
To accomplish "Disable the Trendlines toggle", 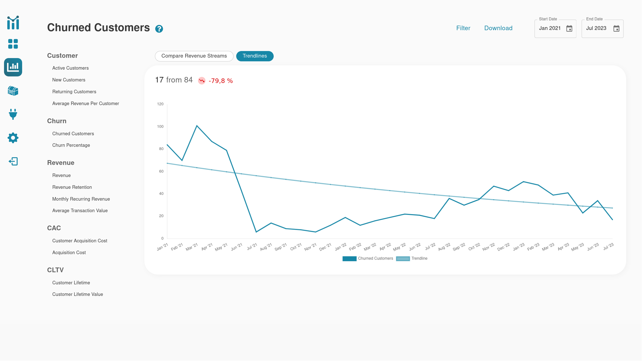I will (x=255, y=56).
